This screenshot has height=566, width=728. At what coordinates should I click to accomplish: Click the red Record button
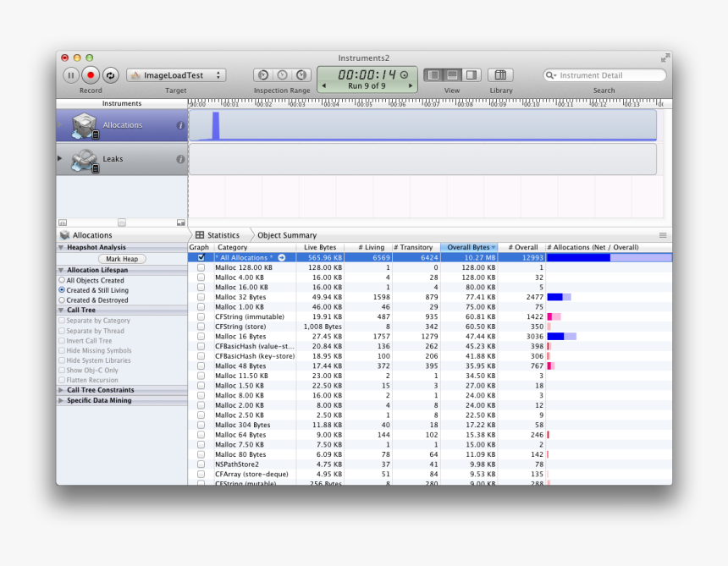91,74
